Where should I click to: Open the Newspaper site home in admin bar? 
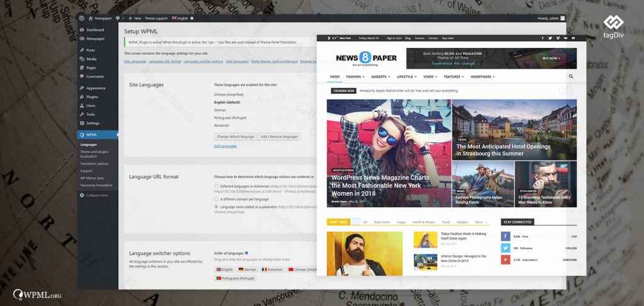100,18
